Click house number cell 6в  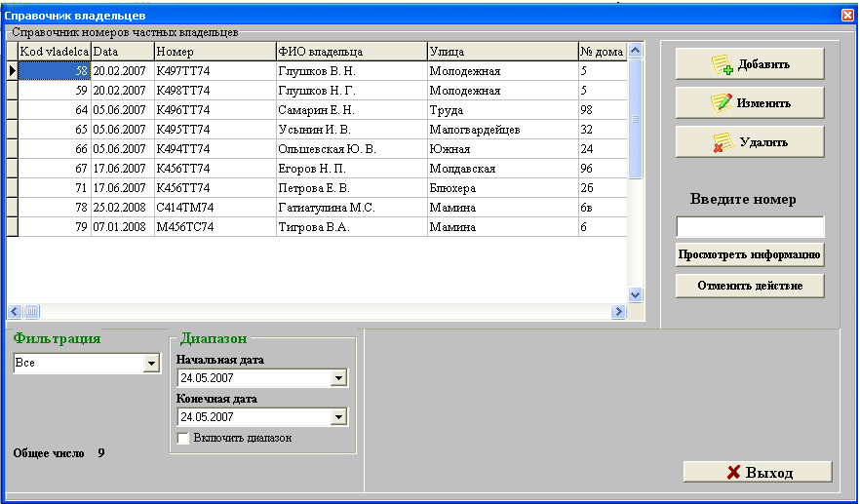pyautogui.click(x=603, y=208)
